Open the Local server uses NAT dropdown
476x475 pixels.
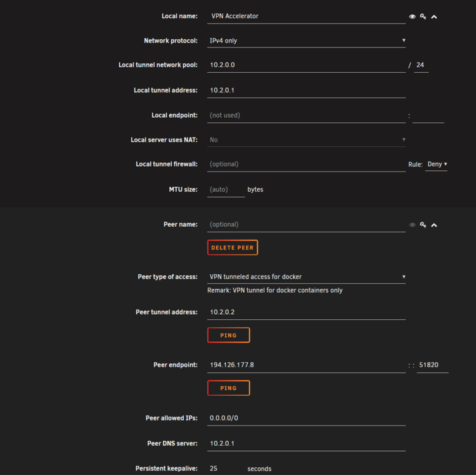coord(306,140)
